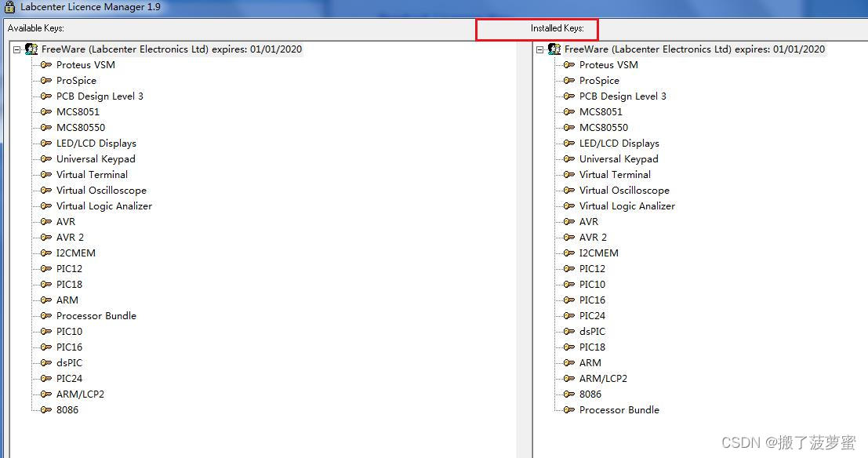Click key icon beside dsPIC in Available Keys
The image size is (868, 458).
(x=46, y=363)
